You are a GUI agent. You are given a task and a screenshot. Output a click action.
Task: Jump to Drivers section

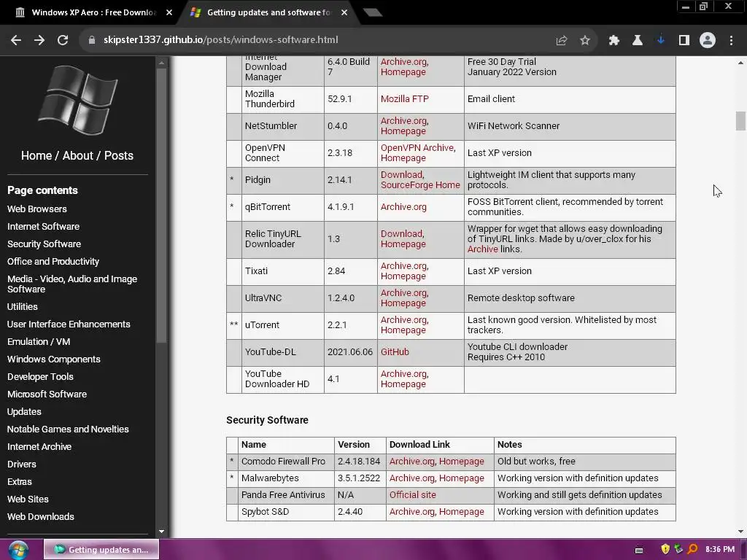click(x=22, y=464)
